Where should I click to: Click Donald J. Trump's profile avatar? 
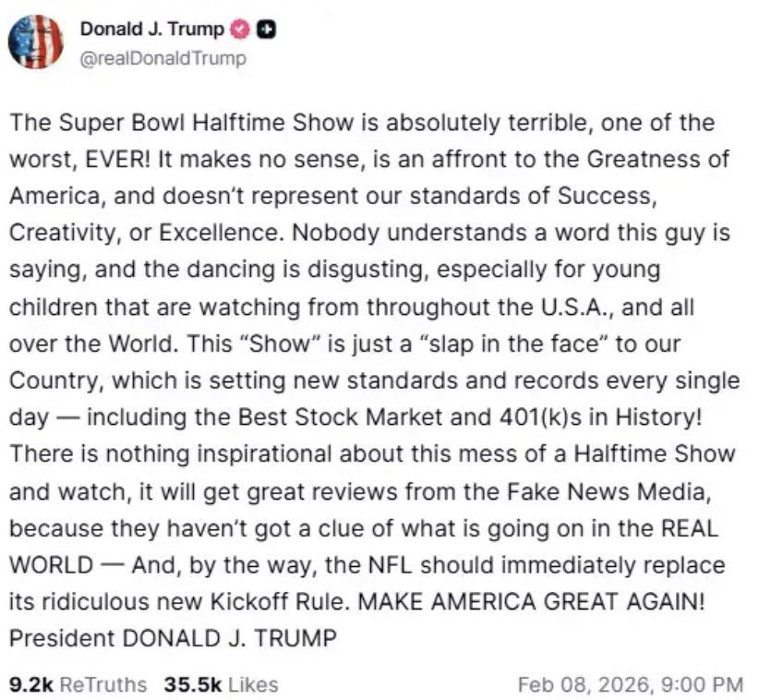tap(37, 42)
